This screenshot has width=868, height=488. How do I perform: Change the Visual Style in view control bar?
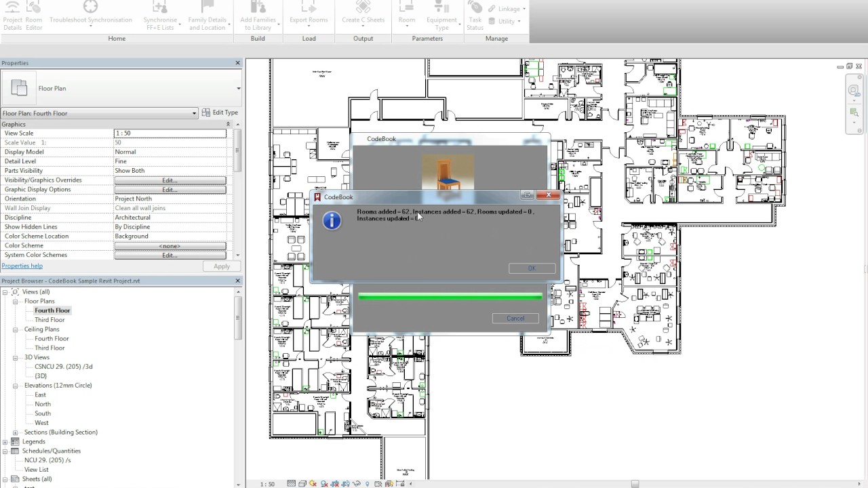(x=301, y=484)
